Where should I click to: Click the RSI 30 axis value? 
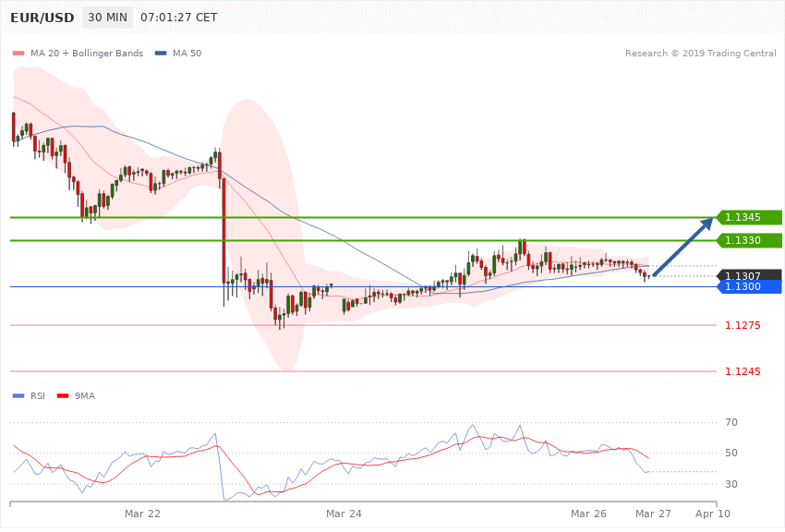pos(731,484)
